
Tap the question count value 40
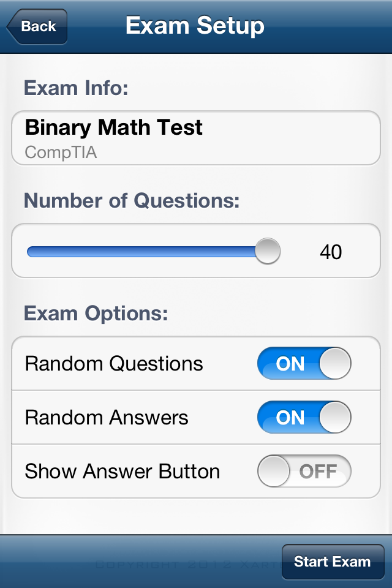(x=331, y=252)
